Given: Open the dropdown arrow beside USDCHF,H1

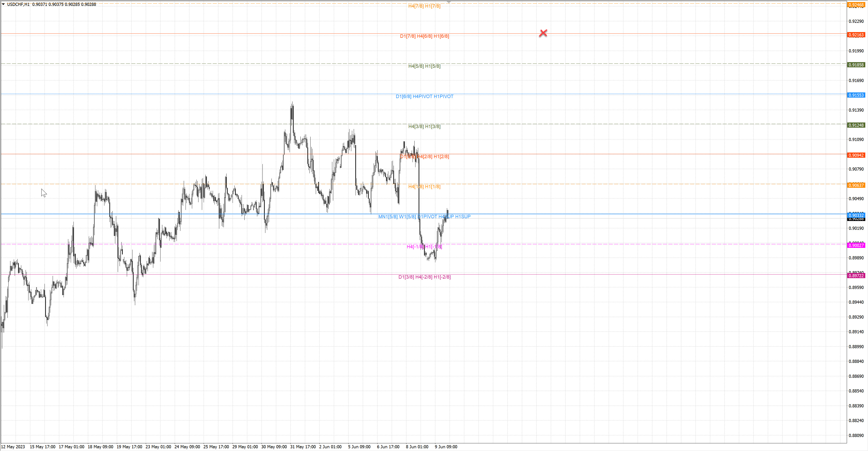Looking at the screenshot, I should [x=3, y=4].
